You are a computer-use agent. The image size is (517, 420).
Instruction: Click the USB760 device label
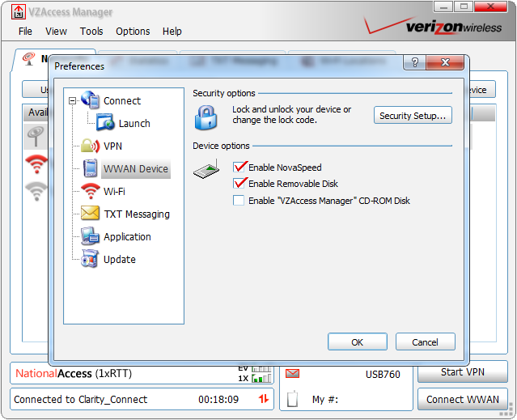click(383, 374)
